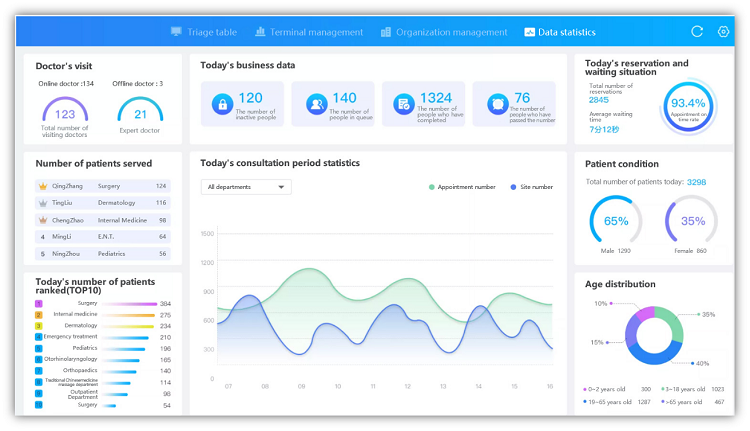
Task: Click the 93.4% appointment on-time gauge
Action: tap(688, 107)
